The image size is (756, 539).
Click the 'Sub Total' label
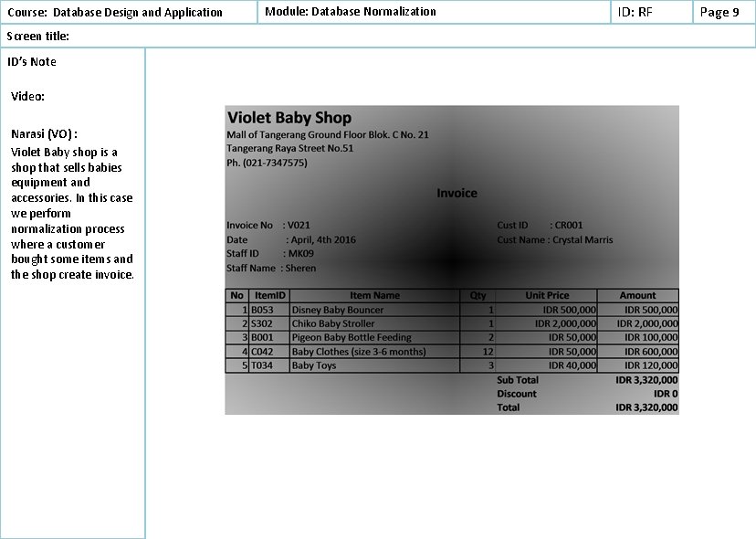point(518,380)
